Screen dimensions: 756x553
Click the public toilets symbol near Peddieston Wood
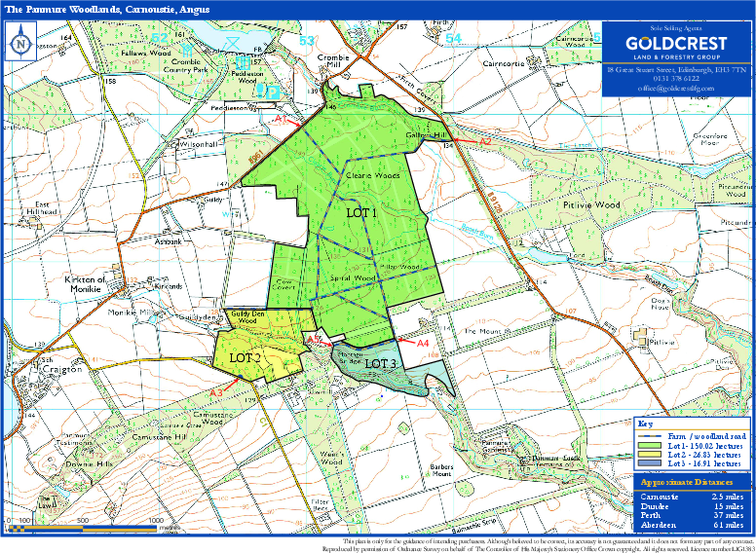(243, 62)
